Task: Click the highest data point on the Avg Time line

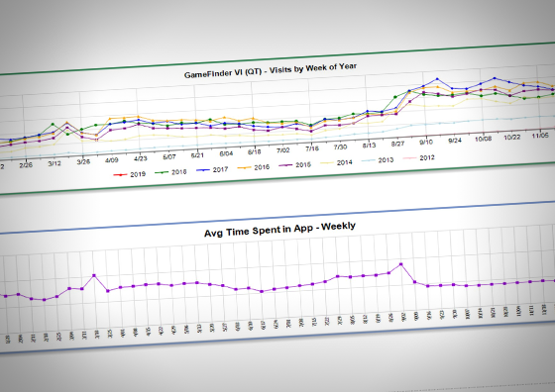Action: [401, 264]
